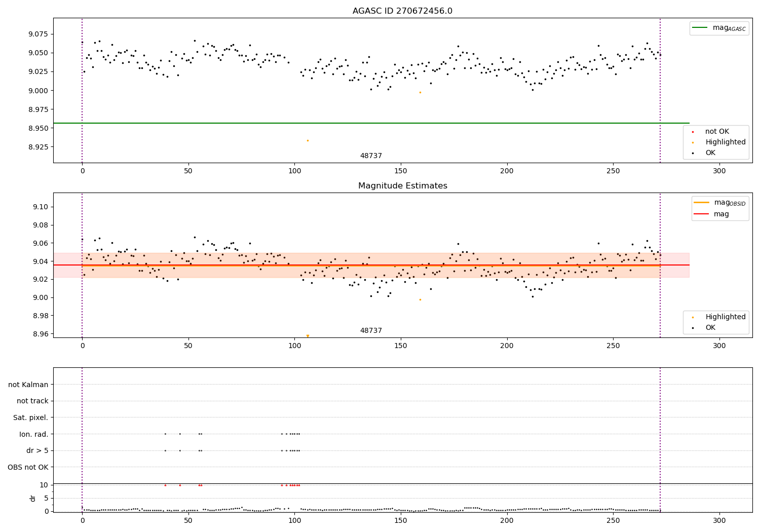
Task: Click the plot title "AGASC ID 270672456.0"
Action: 403,11
